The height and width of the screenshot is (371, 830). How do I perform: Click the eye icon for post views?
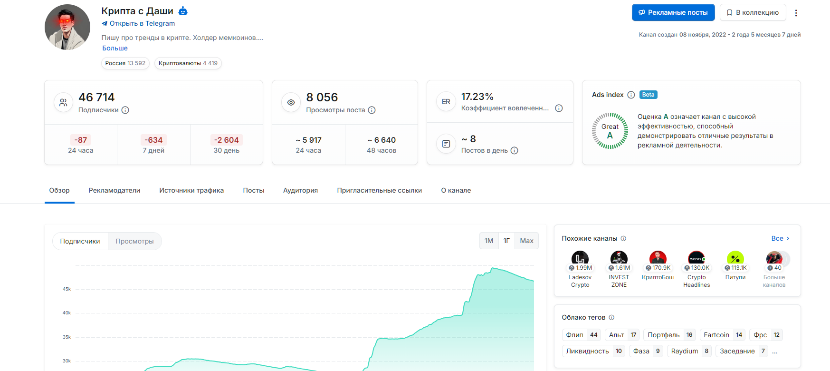point(291,103)
